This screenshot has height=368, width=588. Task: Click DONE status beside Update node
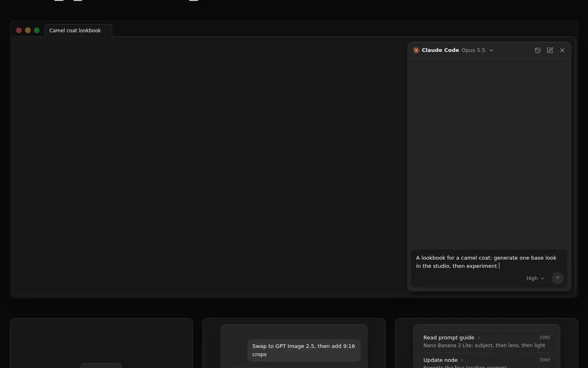pos(545,360)
